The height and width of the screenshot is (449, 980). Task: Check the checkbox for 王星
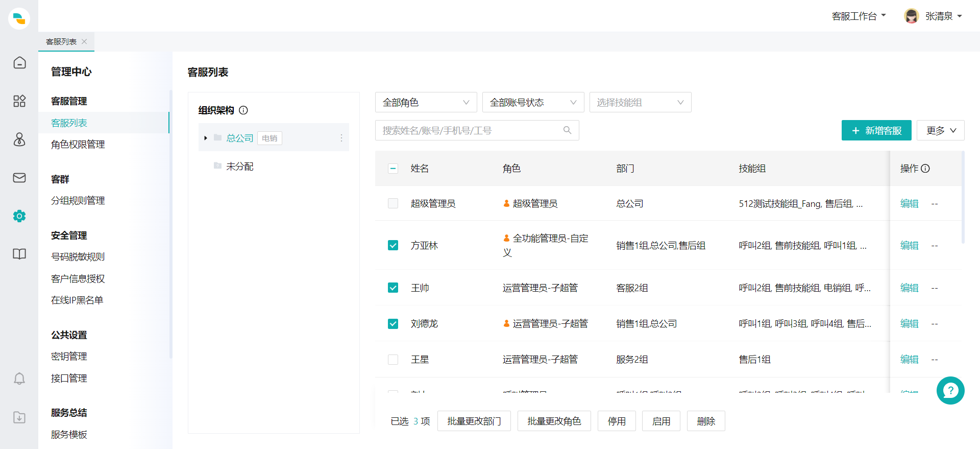pos(393,360)
